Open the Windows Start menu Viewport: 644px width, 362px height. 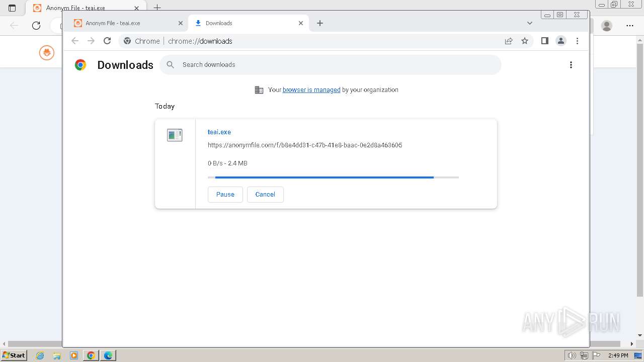pyautogui.click(x=14, y=355)
